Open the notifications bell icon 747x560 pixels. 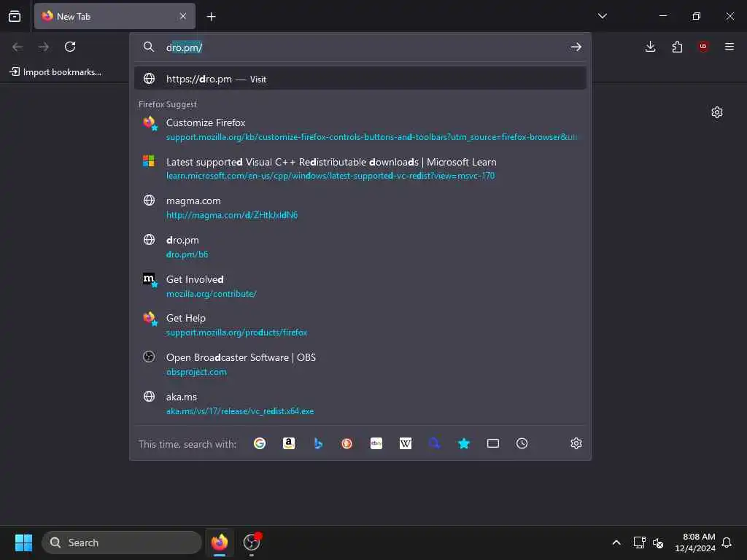pyautogui.click(x=727, y=542)
